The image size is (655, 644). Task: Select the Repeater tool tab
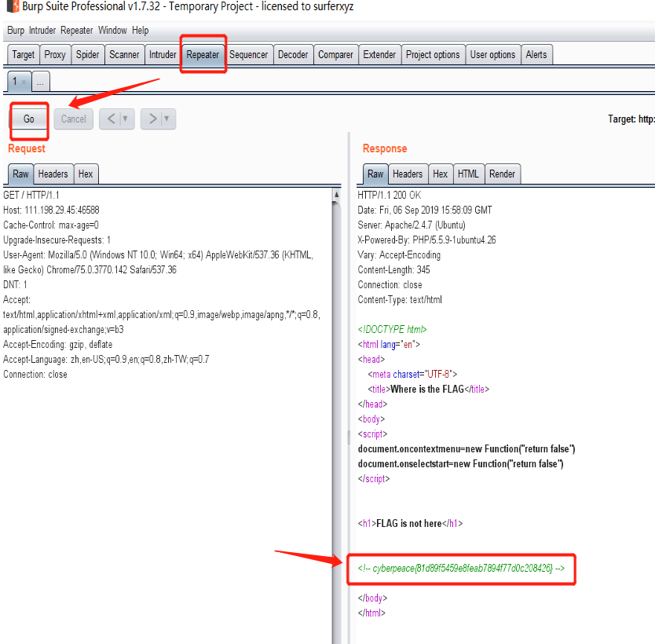pos(203,55)
